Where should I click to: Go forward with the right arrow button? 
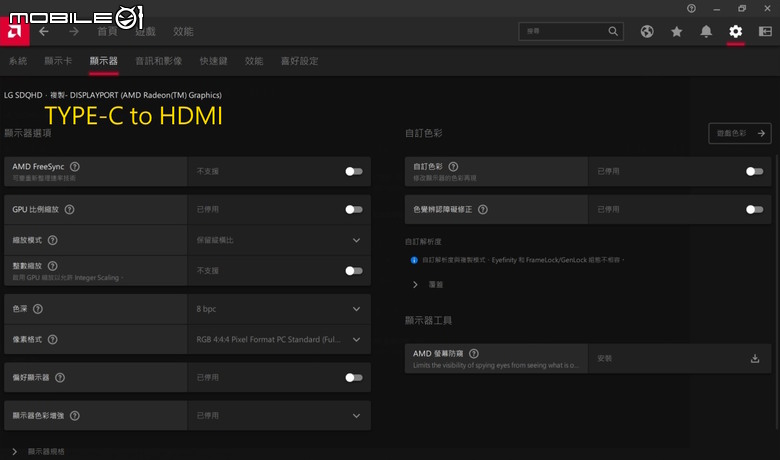click(74, 31)
